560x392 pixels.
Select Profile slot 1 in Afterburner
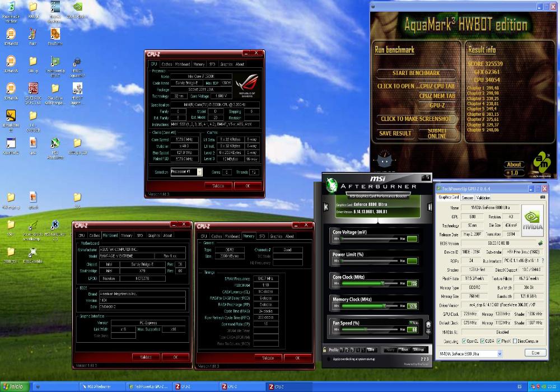click(342, 349)
